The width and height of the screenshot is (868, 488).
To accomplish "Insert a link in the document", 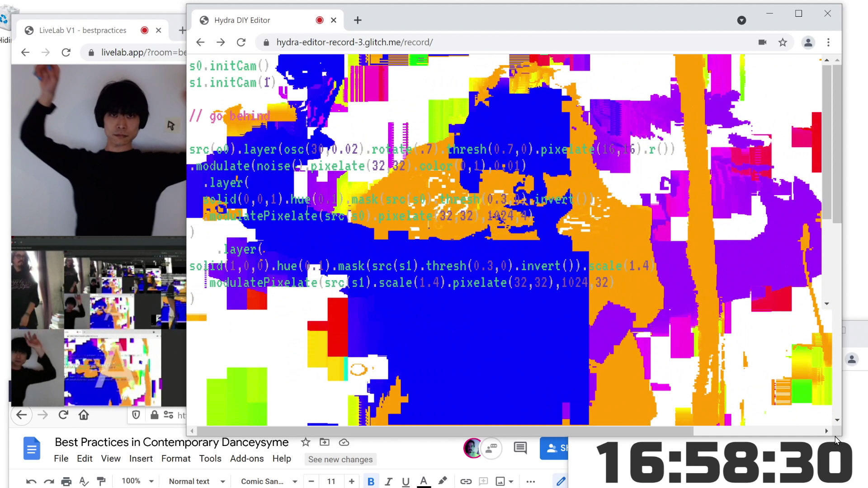I will pyautogui.click(x=466, y=481).
